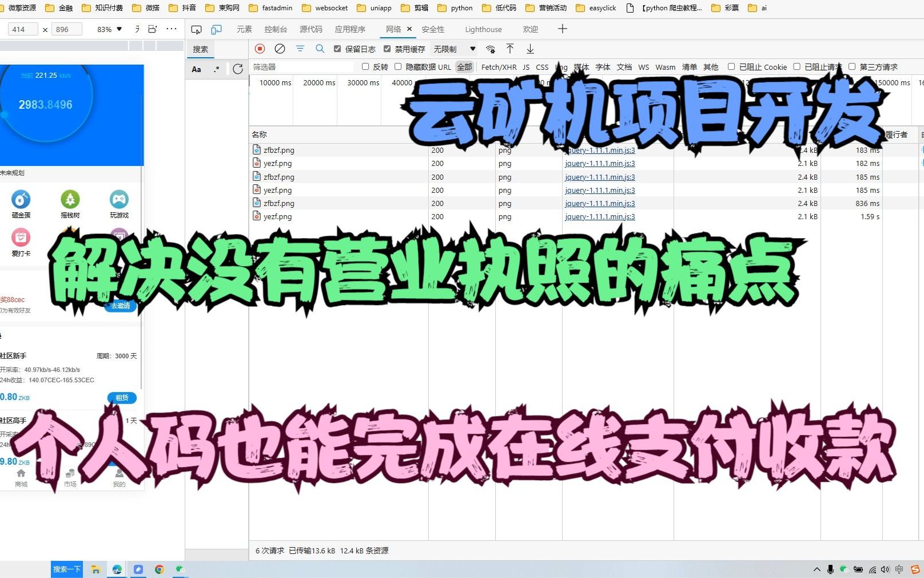Screen dimensions: 924x578
Task: Toggle match case Aa in search
Action: point(196,69)
